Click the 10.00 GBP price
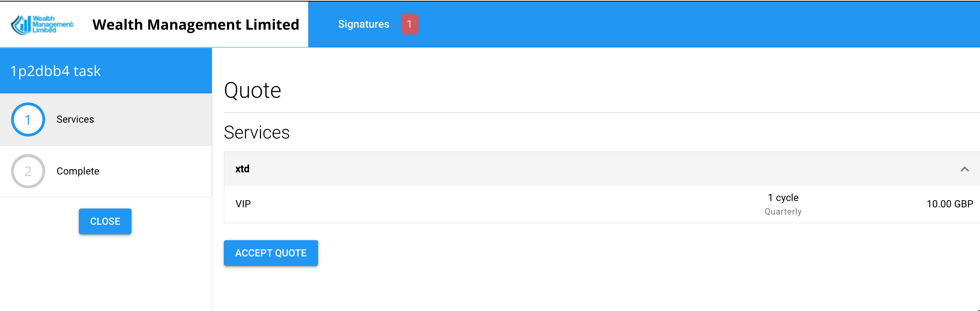This screenshot has height=311, width=980. [x=949, y=204]
